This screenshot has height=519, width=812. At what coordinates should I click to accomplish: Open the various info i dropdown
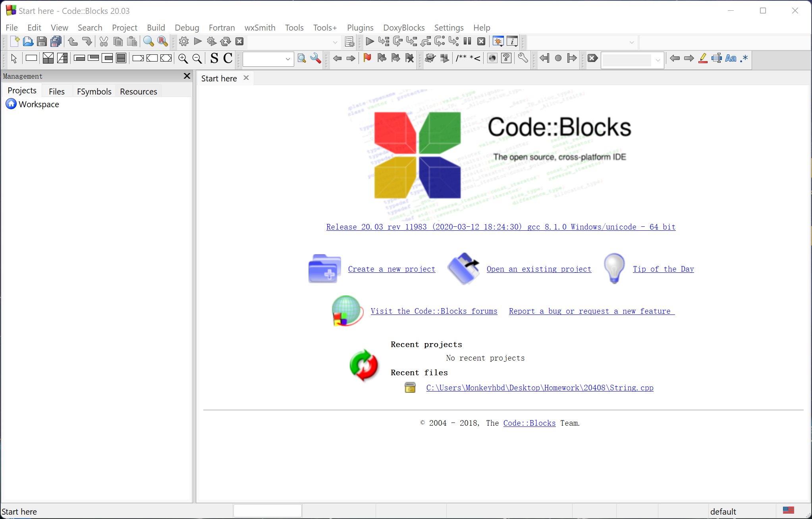512,41
